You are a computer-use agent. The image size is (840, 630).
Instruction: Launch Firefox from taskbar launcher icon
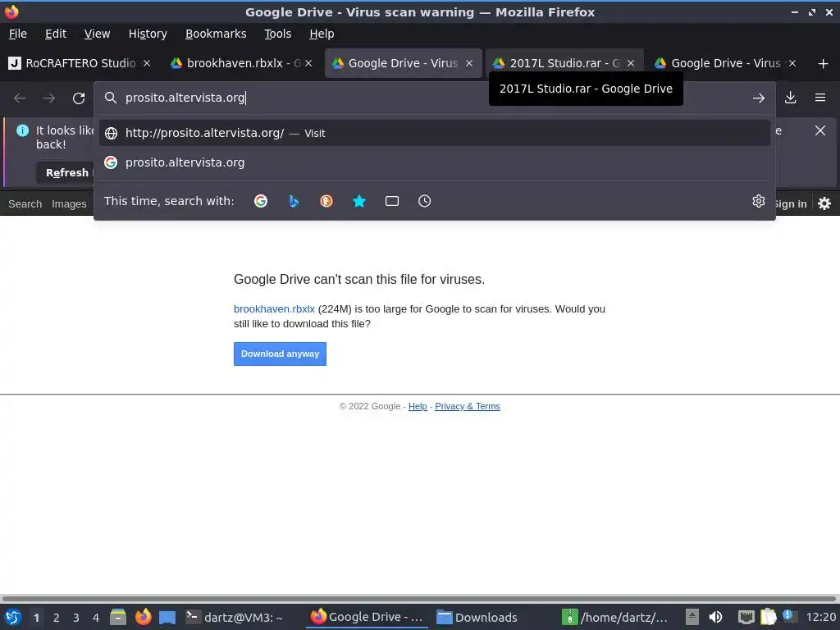point(143,617)
